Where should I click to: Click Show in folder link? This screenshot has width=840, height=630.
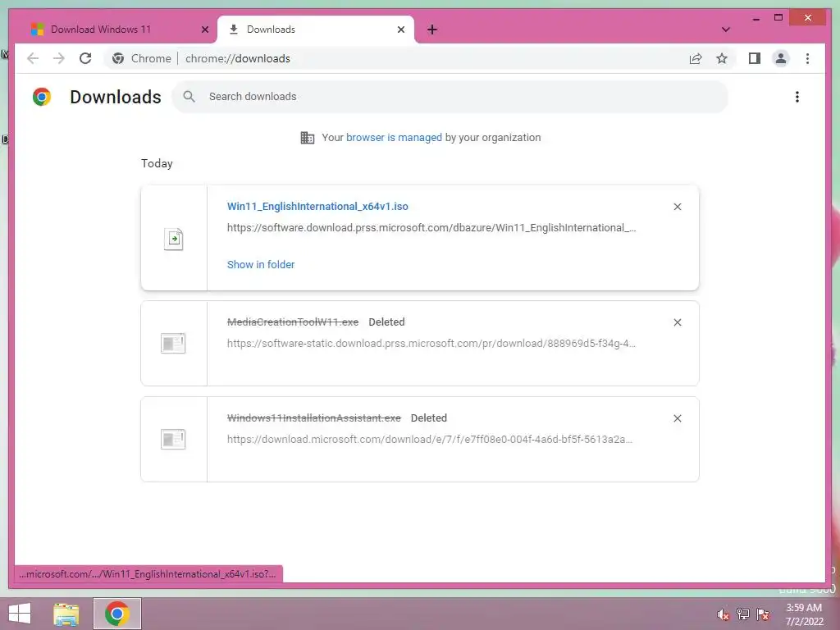(x=261, y=265)
